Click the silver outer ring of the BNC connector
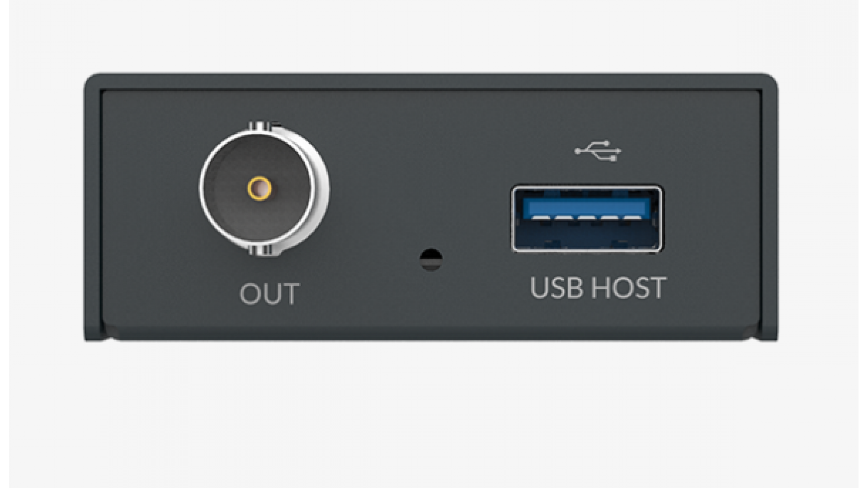Image resolution: width=868 pixels, height=488 pixels. click(322, 188)
